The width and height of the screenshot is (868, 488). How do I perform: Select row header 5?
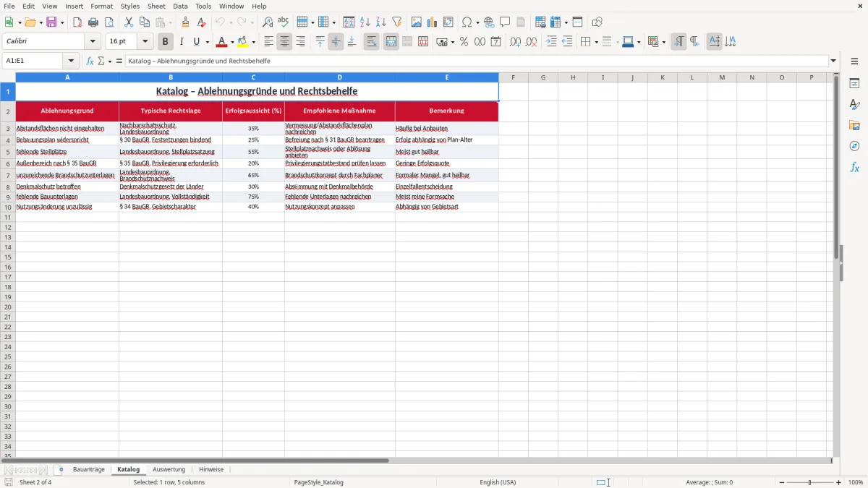coord(8,152)
